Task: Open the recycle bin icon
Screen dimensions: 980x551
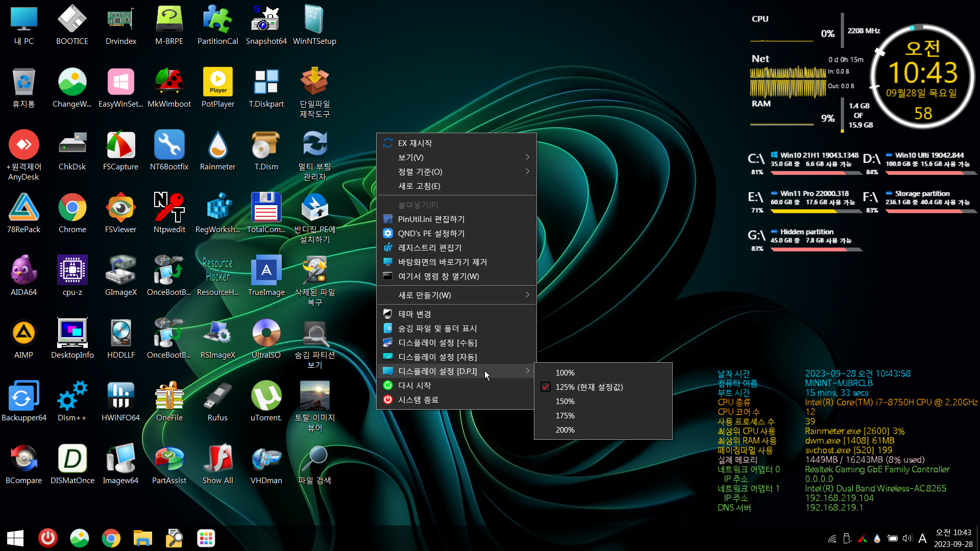Action: point(23,87)
